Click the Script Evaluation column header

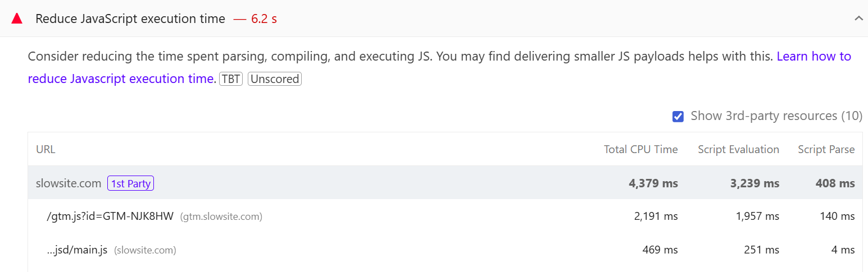tap(738, 149)
